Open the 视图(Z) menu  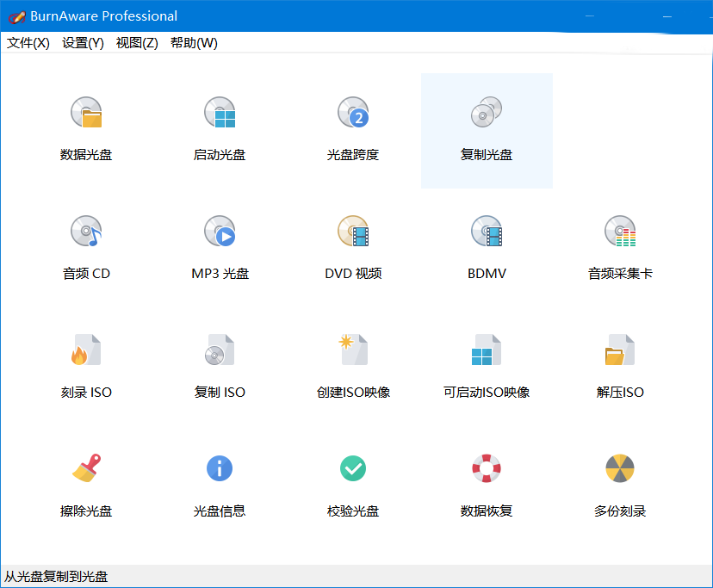(x=137, y=43)
